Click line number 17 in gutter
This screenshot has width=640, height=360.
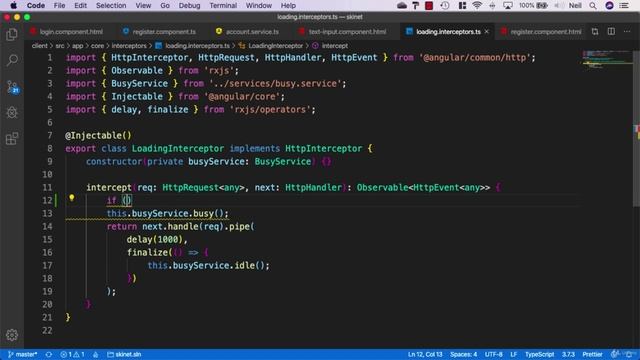47,265
